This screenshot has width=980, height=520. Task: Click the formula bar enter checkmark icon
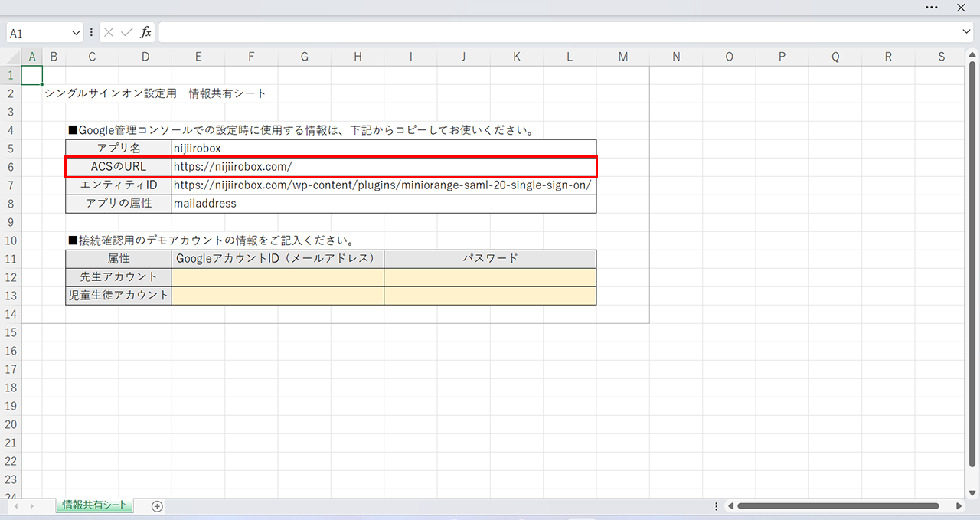point(126,32)
